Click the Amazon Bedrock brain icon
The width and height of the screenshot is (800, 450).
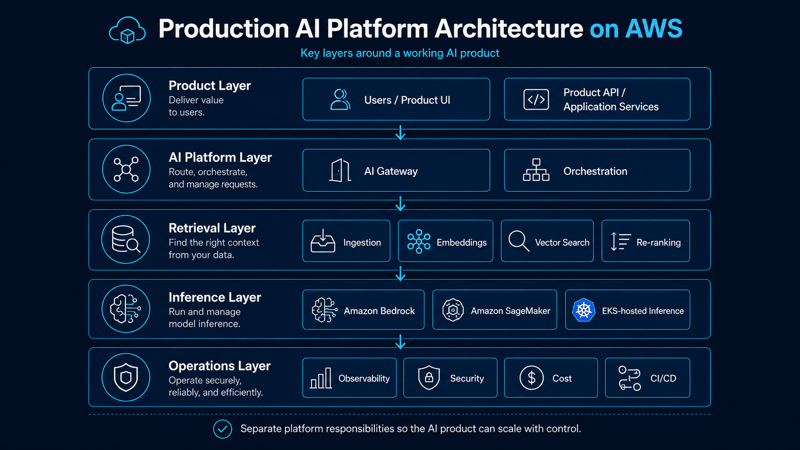(x=324, y=310)
